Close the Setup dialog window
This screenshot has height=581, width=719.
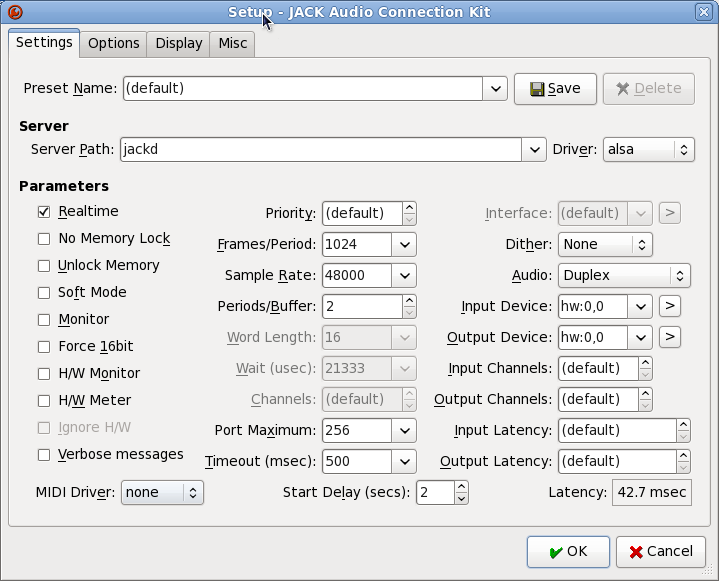pos(704,11)
